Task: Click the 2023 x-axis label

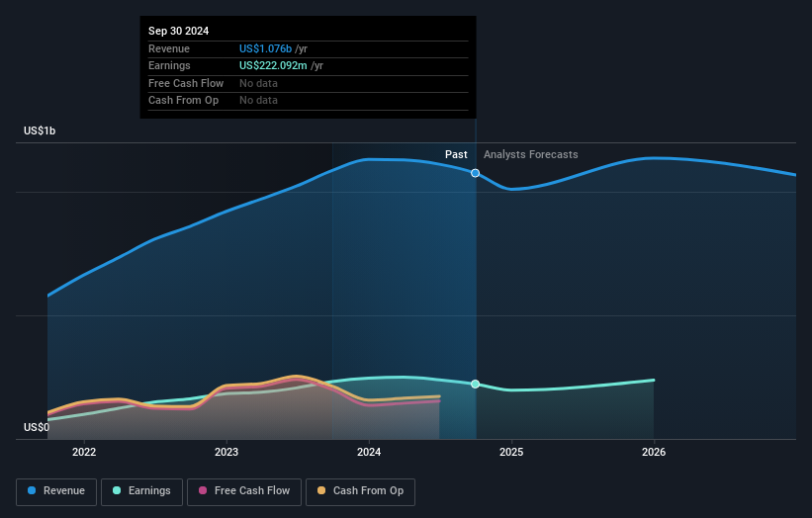Action: click(226, 452)
